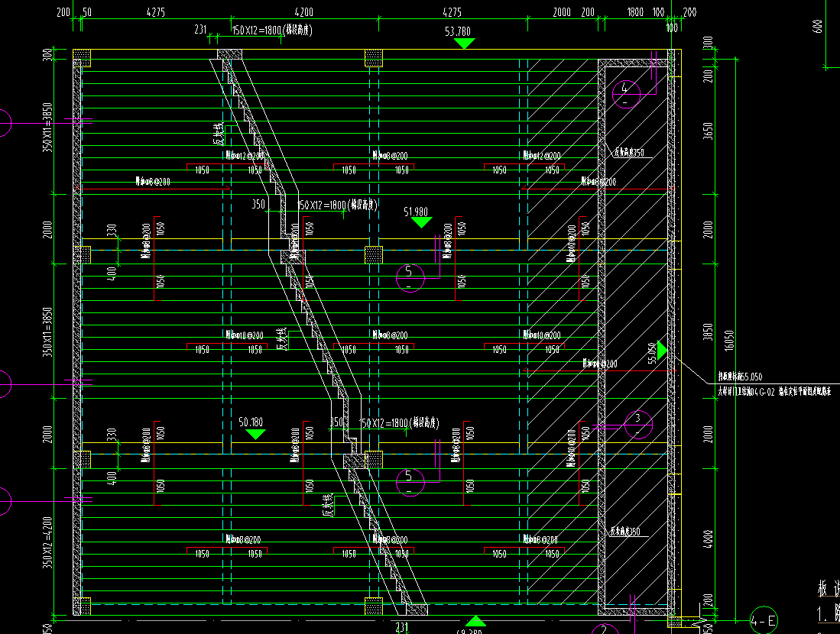The width and height of the screenshot is (840, 634).
Task: Click the 350X12=4200 dimension text
Action: [47, 542]
